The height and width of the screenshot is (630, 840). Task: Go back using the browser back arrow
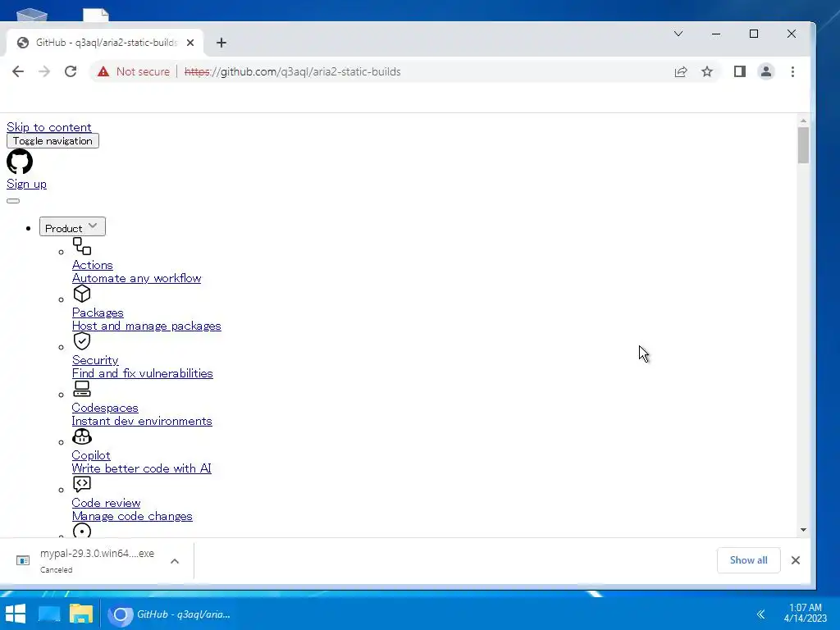[18, 72]
